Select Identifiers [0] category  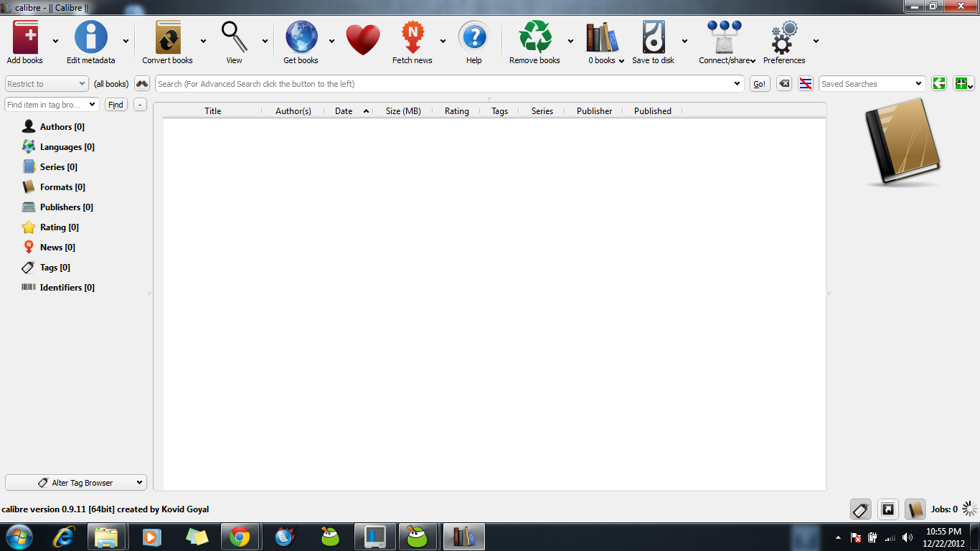tap(67, 288)
